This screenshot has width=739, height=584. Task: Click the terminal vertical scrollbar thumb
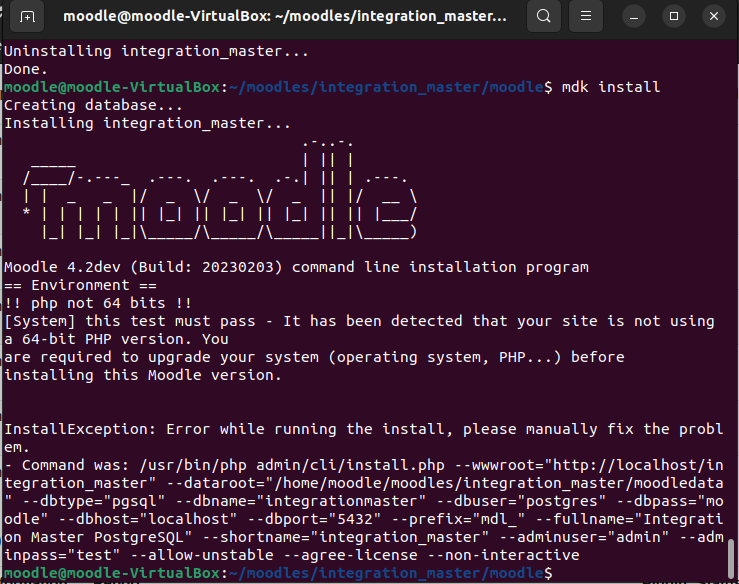tap(731, 559)
